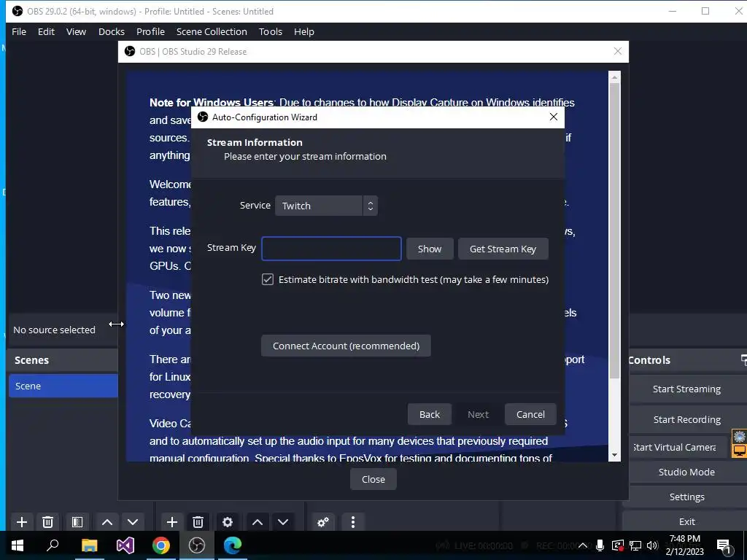This screenshot has height=560, width=747.
Task: Open the Tools menu
Action: pos(271,31)
